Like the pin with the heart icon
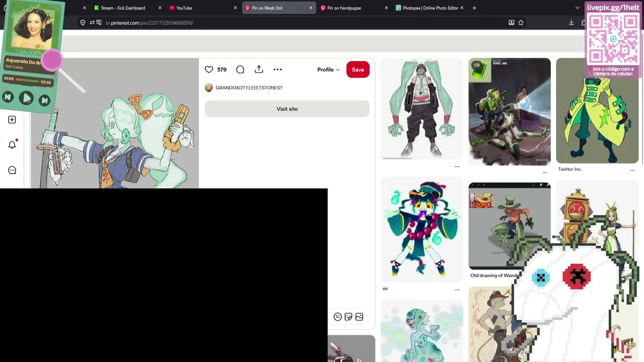644x362 pixels. [x=209, y=69]
